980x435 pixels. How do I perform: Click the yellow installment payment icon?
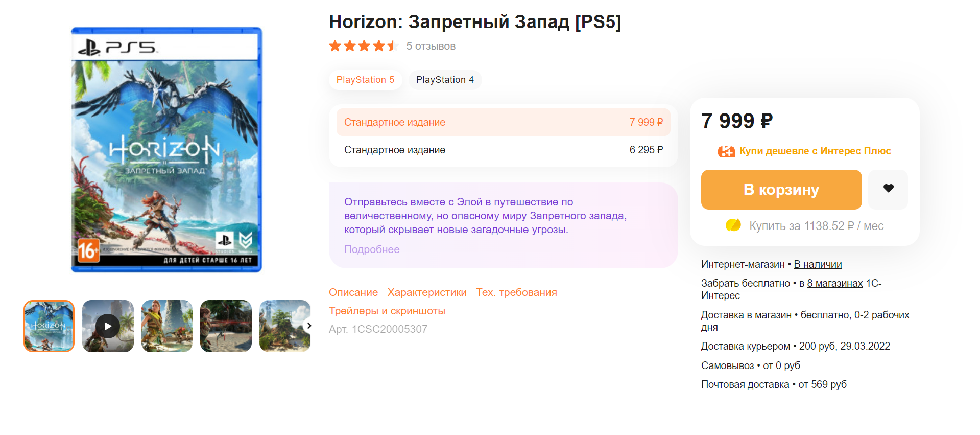733,225
